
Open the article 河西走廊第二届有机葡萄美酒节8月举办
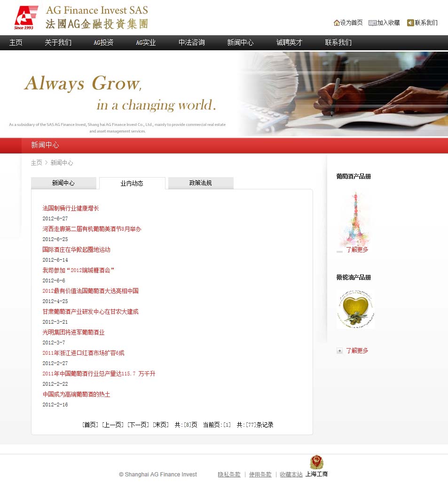(92, 229)
